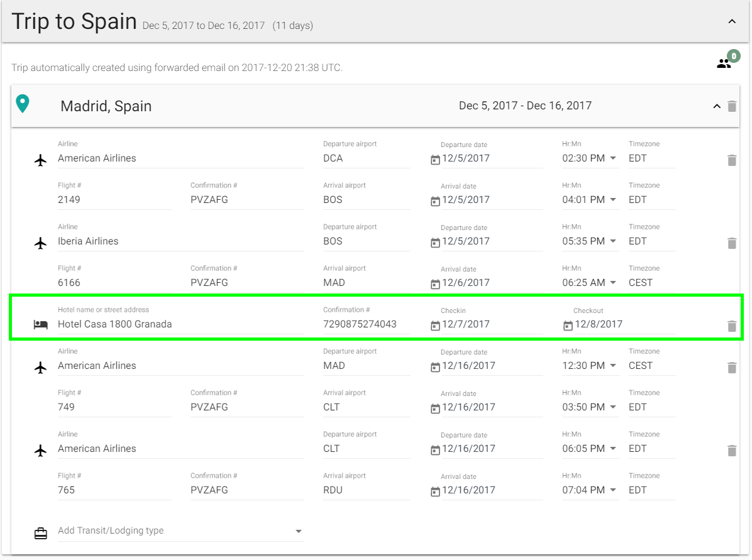Click the airplane icon for Iberia Airlines

click(41, 243)
